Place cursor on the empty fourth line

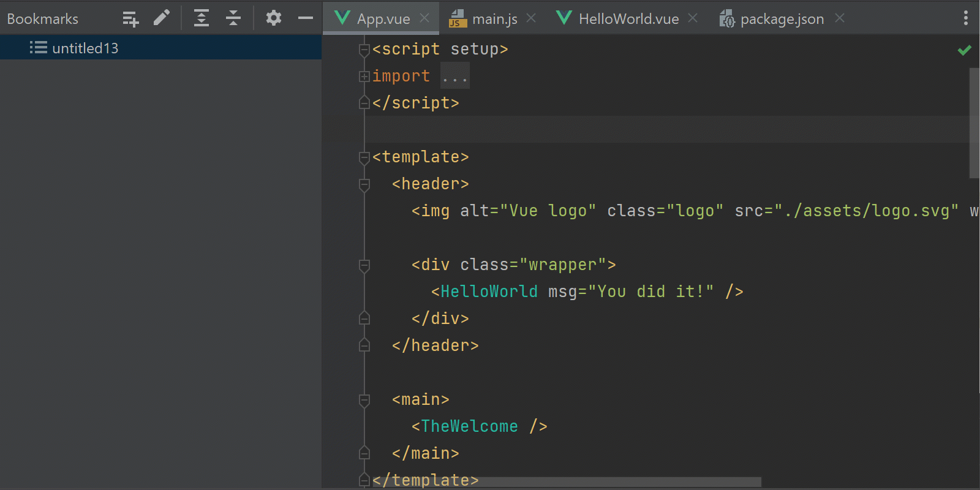coord(668,130)
